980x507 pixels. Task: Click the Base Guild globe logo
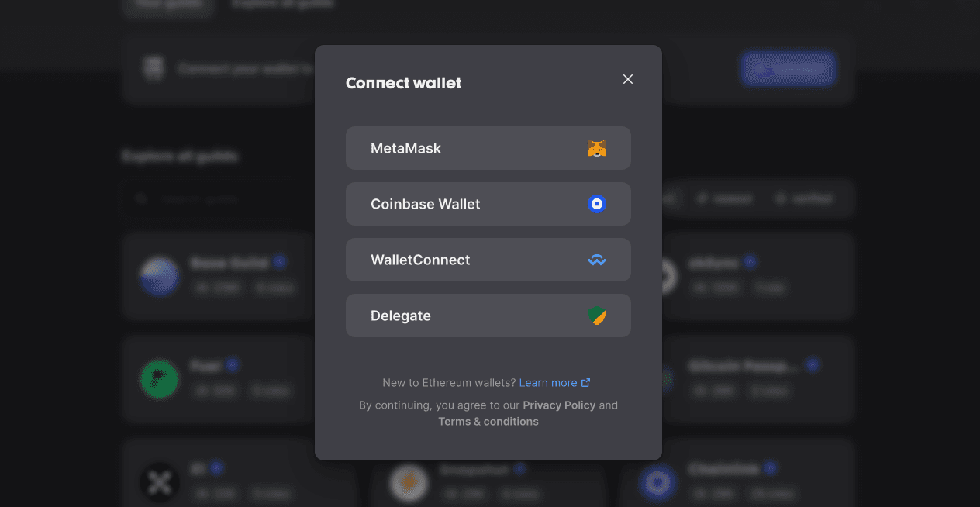(159, 276)
